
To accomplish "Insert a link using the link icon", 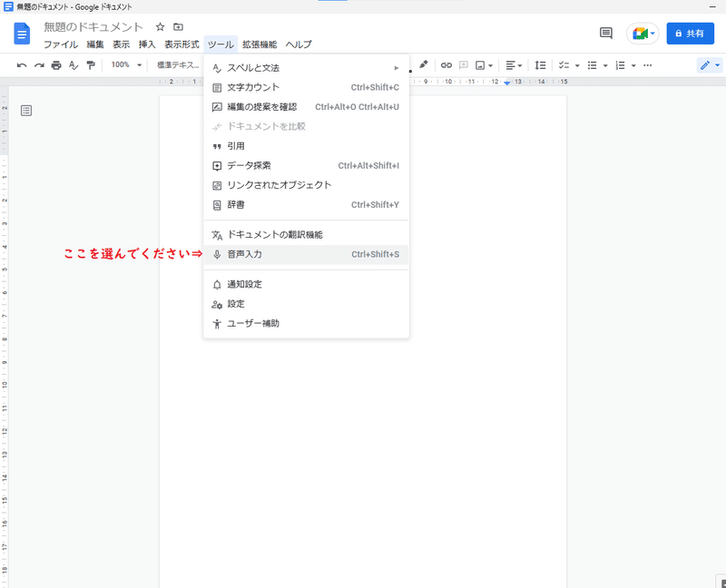I will 446,64.
